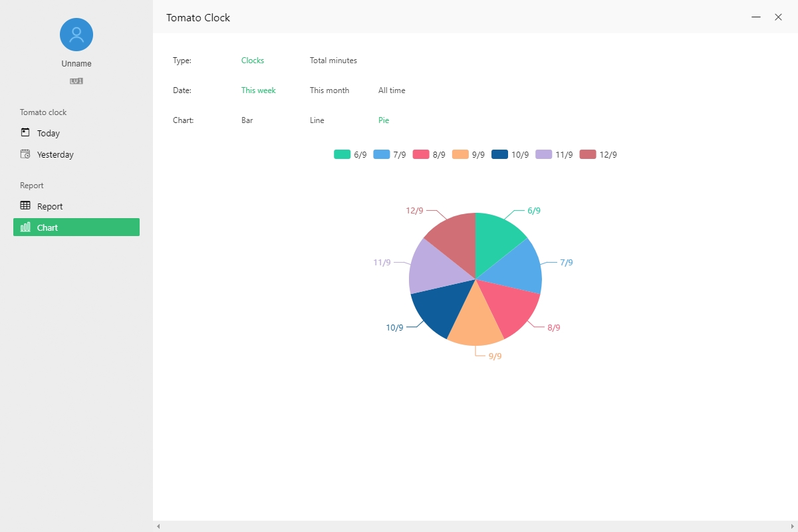
Task: Click the level badge under Unname
Action: pyautogui.click(x=76, y=81)
